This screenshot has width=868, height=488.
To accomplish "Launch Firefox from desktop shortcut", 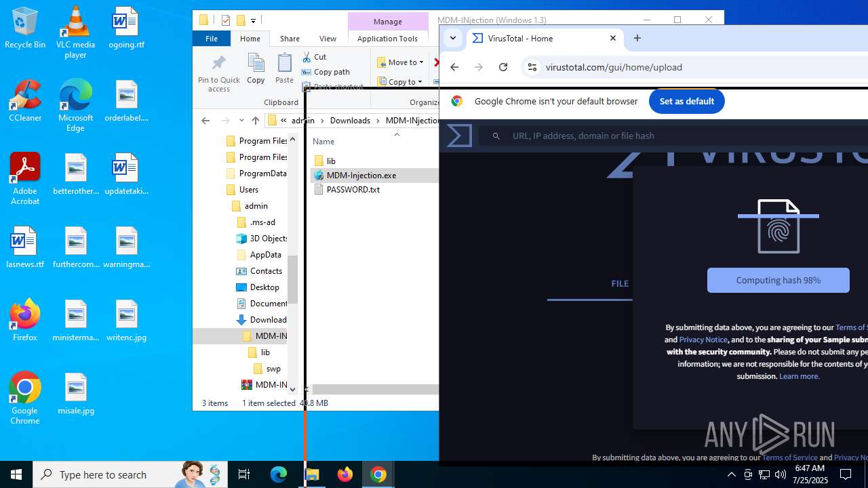I will pos(25,321).
